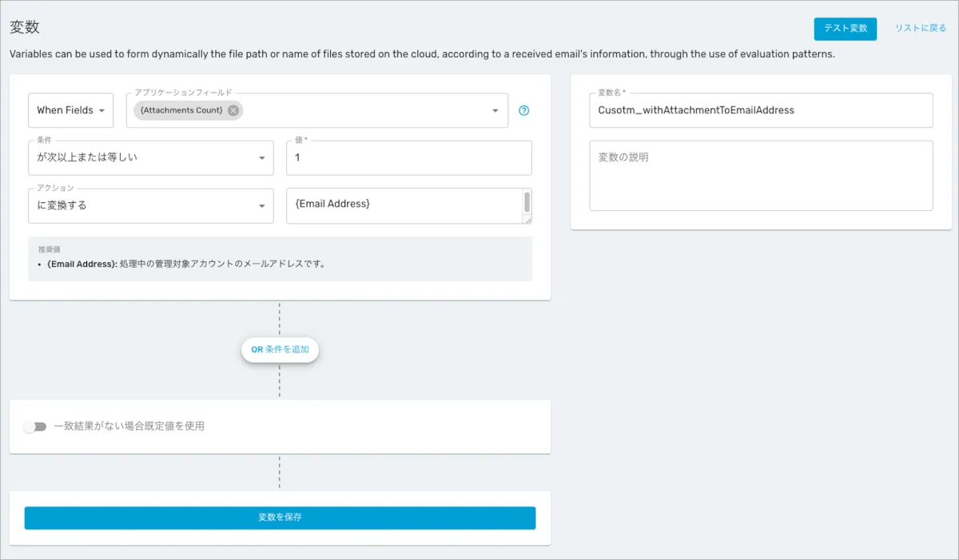Image resolution: width=959 pixels, height=560 pixels.
Task: Toggle default value when no match
Action: pos(35,427)
